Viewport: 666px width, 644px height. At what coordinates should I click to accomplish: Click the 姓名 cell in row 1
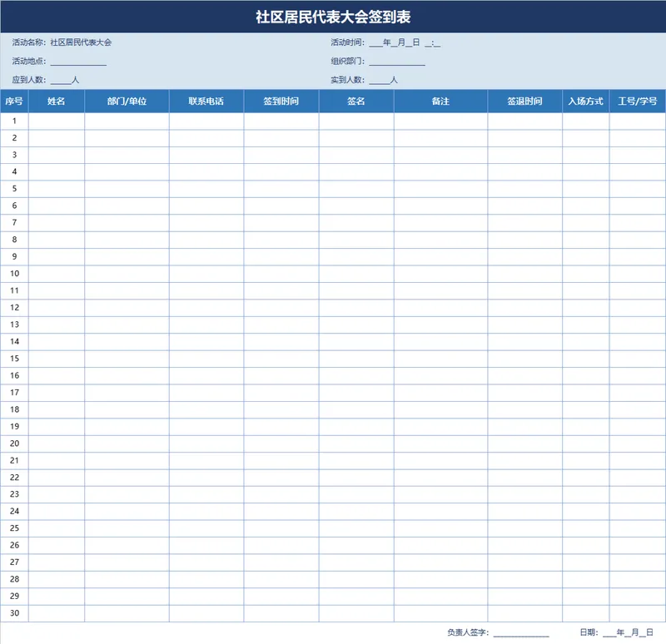(x=56, y=121)
